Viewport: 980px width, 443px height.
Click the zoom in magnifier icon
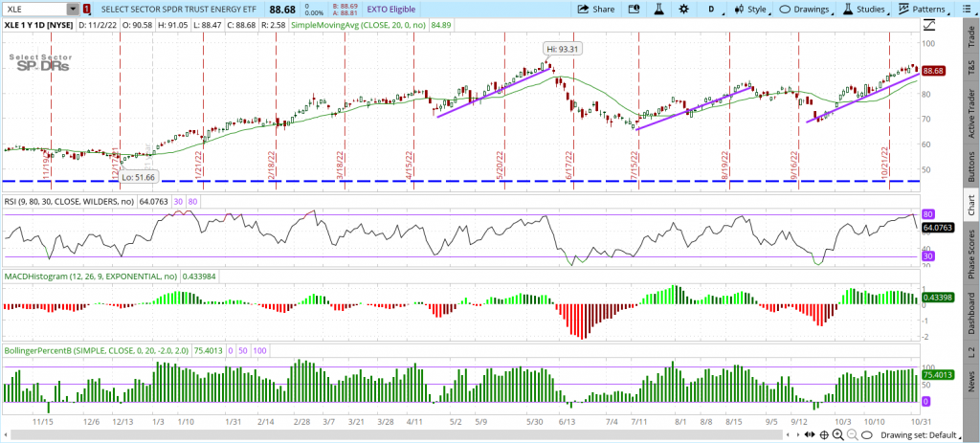coord(838,435)
